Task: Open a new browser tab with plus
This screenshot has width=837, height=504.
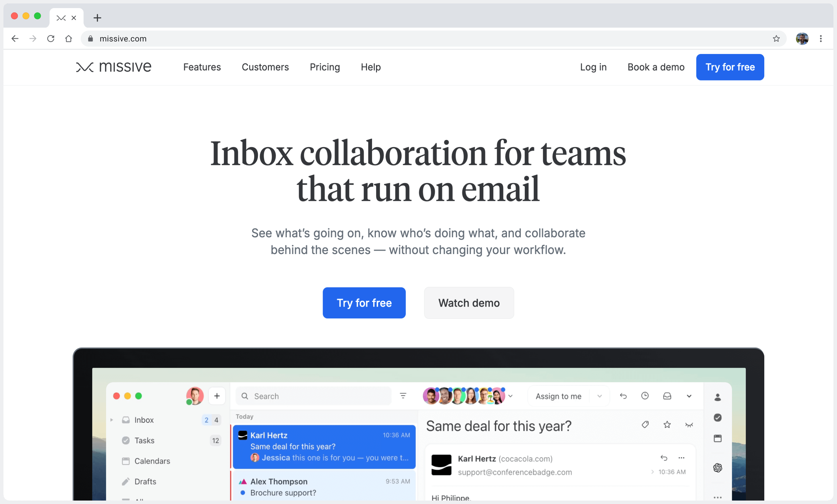Action: pos(97,18)
